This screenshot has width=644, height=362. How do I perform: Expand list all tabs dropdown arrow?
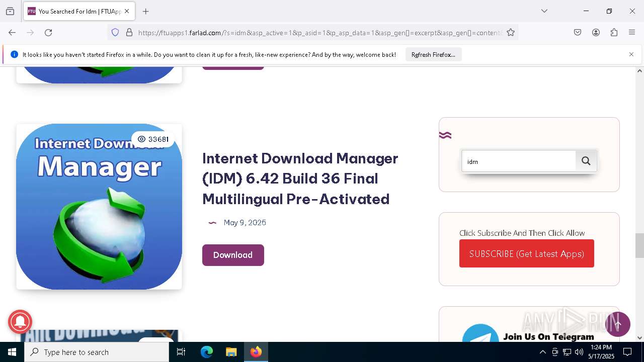544,11
